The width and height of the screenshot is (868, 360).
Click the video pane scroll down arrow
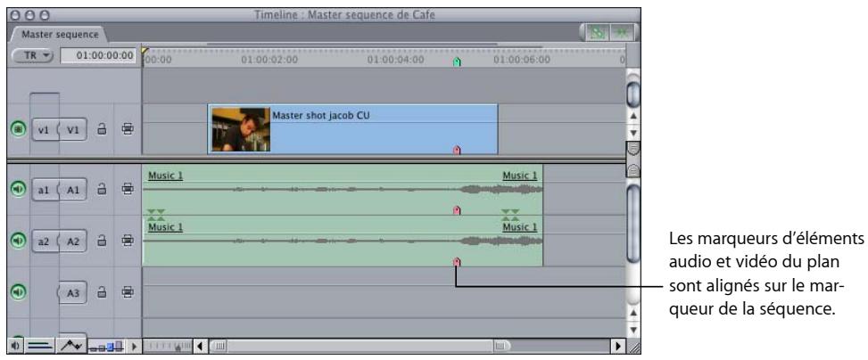point(633,133)
